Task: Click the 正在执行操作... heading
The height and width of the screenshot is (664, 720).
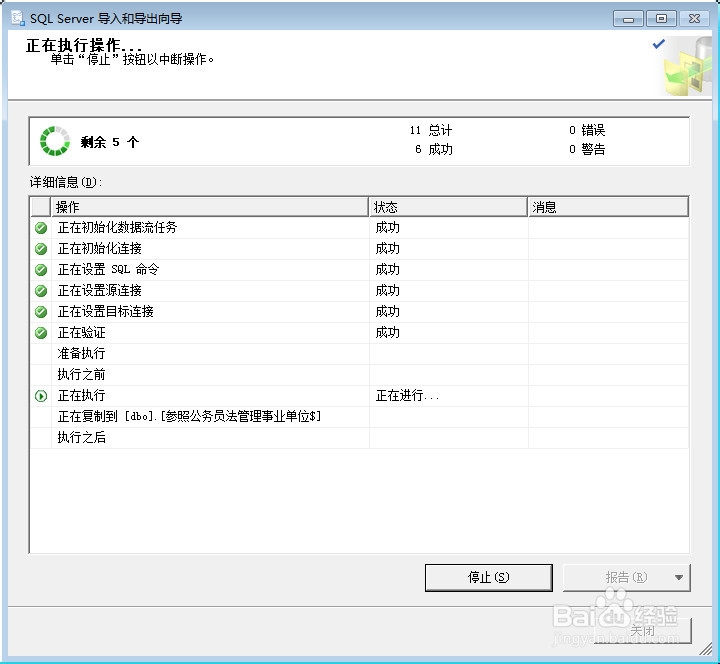Action: click(84, 45)
